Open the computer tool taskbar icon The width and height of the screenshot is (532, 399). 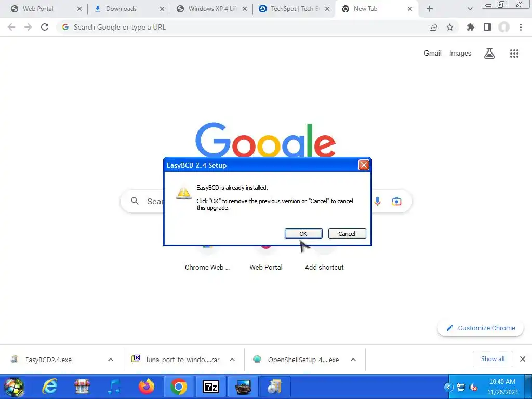pos(243,387)
